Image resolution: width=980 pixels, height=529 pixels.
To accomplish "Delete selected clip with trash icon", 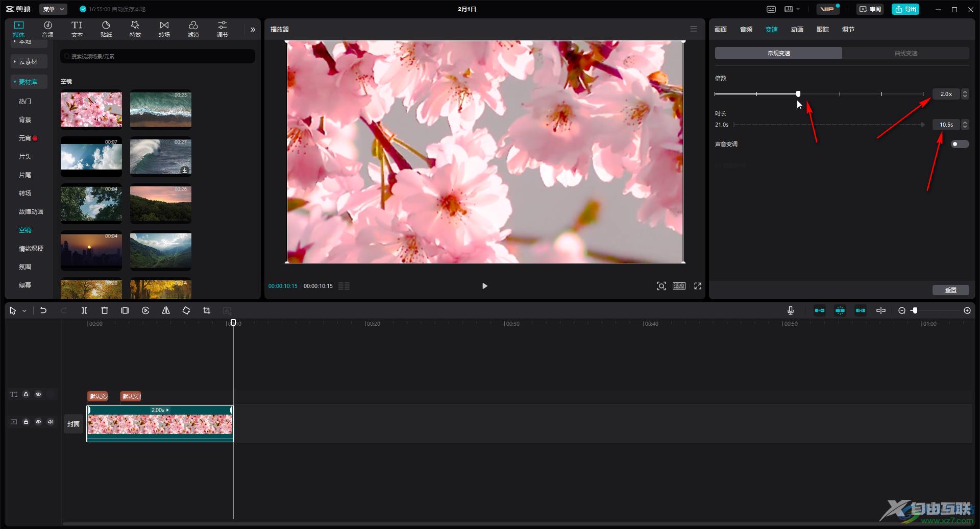I will pos(105,310).
